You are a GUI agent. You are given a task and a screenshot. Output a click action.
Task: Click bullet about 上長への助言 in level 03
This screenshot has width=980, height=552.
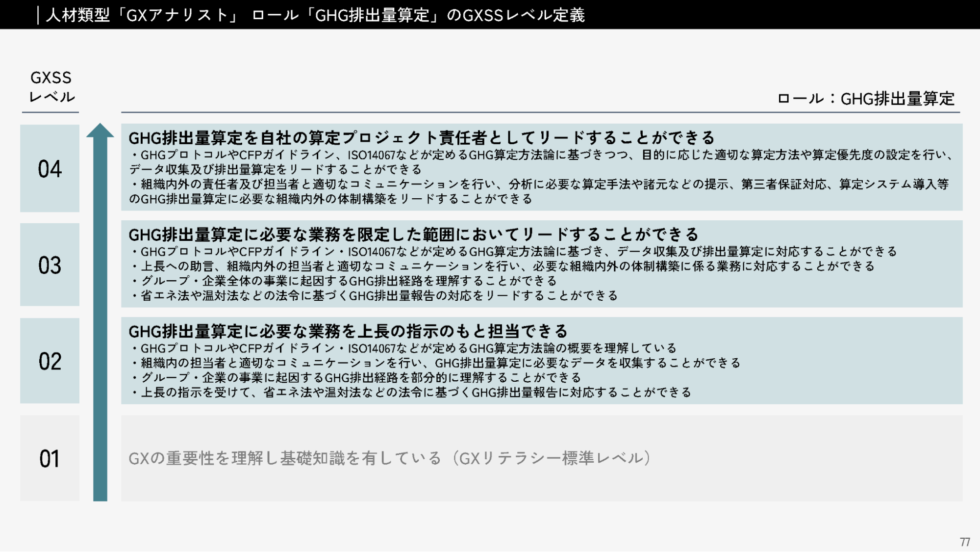click(x=503, y=266)
